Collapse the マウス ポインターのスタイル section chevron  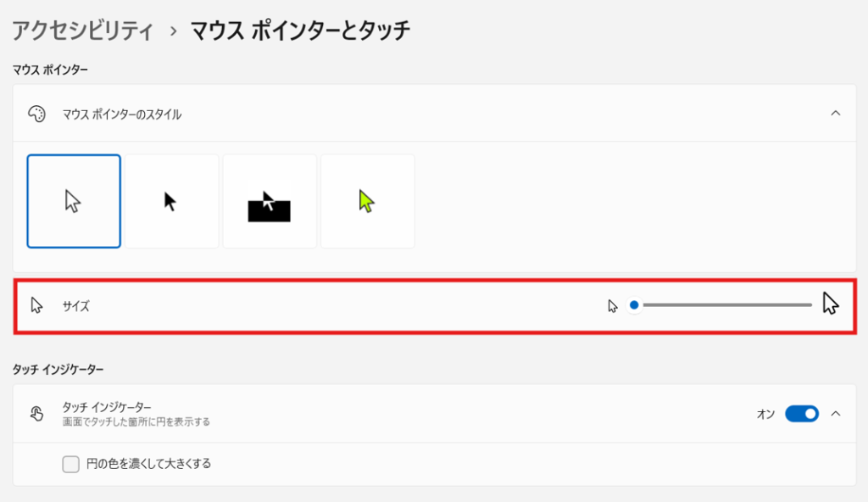coord(836,113)
